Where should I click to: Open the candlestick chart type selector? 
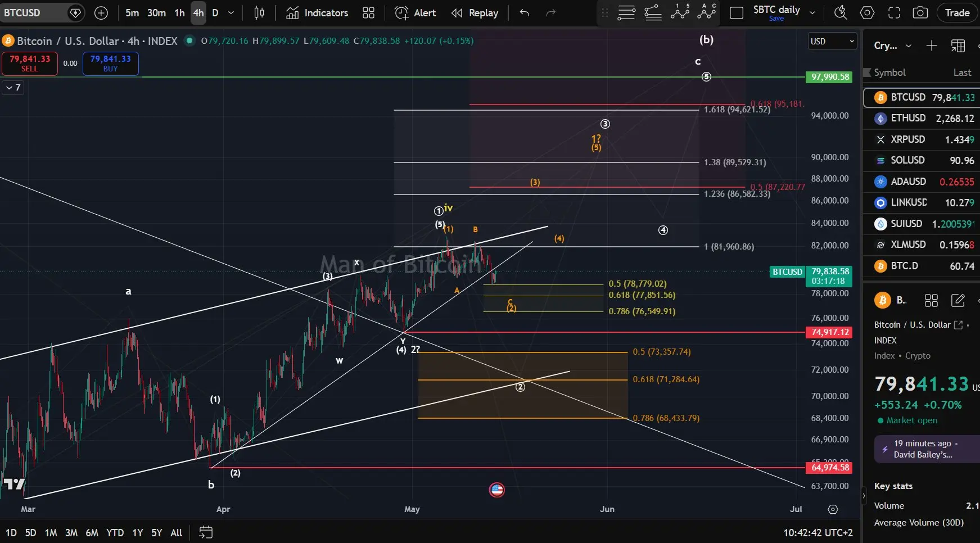(259, 12)
